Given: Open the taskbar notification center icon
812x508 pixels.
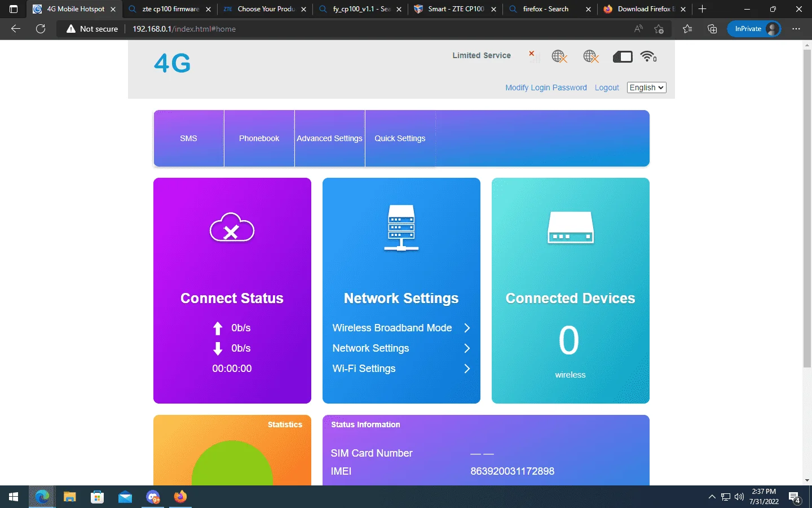Looking at the screenshot, I should click(795, 498).
